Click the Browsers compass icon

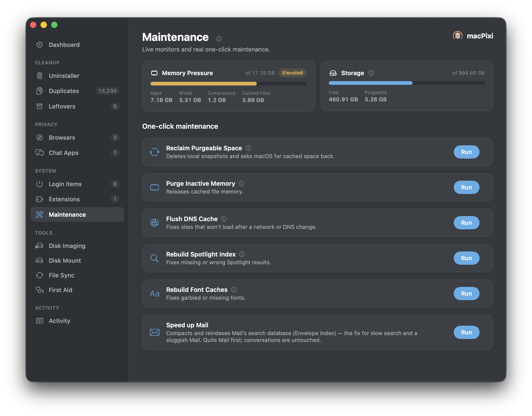[x=40, y=138]
